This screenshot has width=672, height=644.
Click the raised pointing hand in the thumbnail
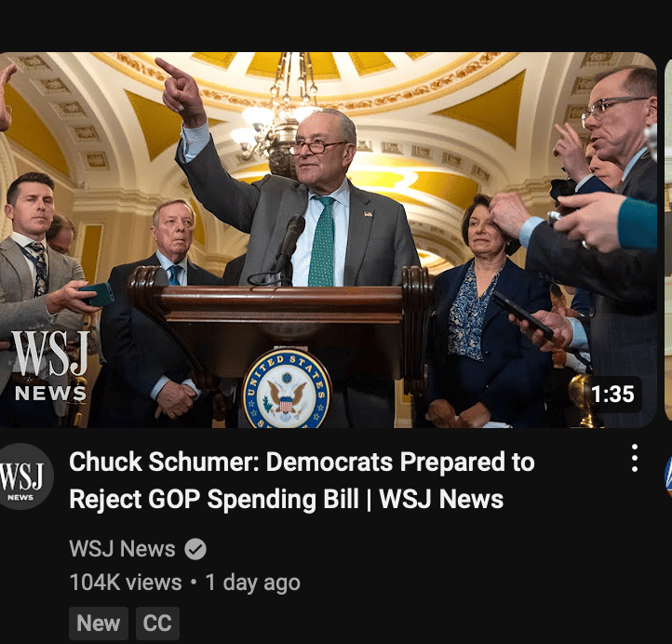tap(181, 92)
